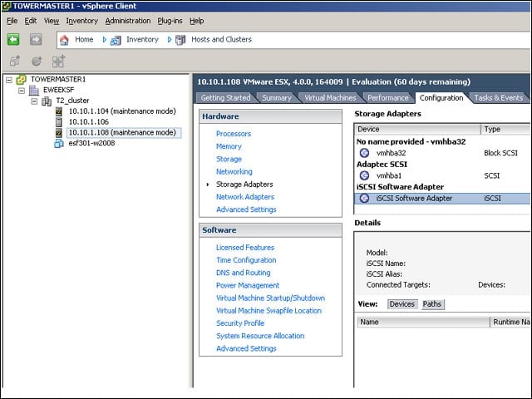Click the vSphere Client title bar icon
Viewport: 532px width, 399px height.
[7, 6]
